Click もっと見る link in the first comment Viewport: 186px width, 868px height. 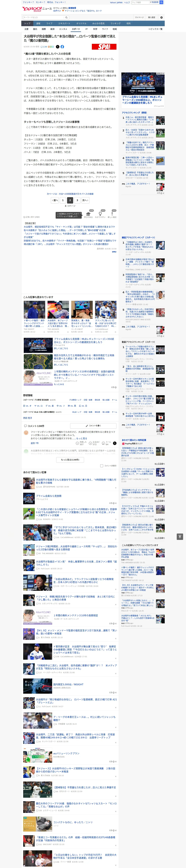click(81, 438)
